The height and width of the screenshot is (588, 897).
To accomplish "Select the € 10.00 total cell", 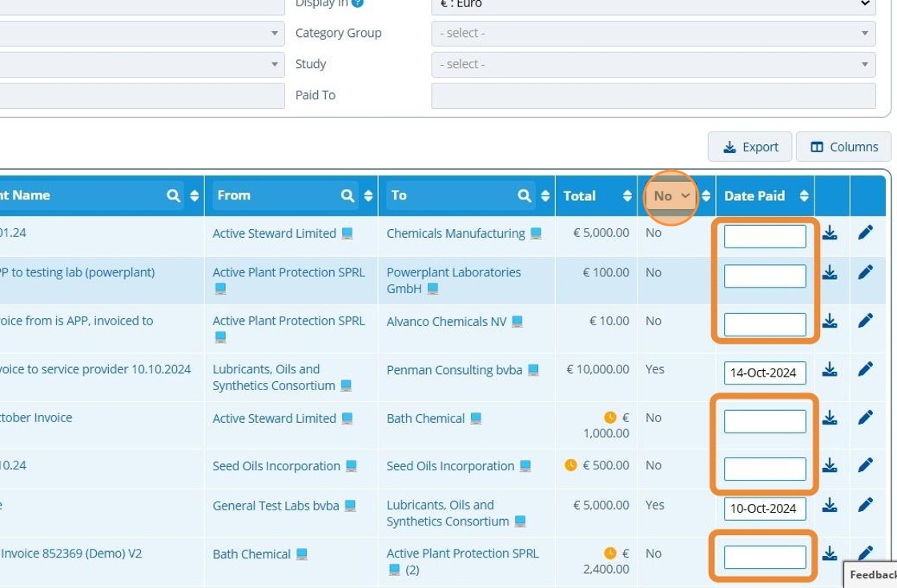I will coord(609,321).
